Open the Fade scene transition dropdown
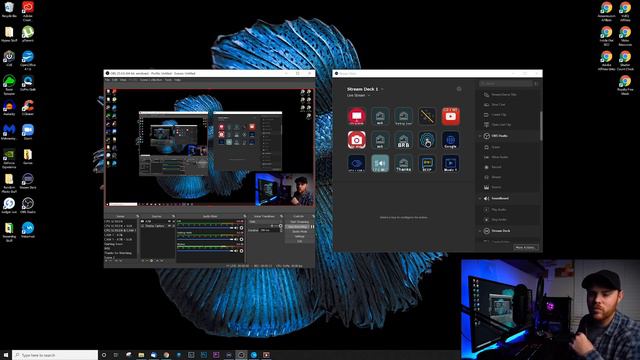This screenshot has width=640, height=360. [x=265, y=222]
